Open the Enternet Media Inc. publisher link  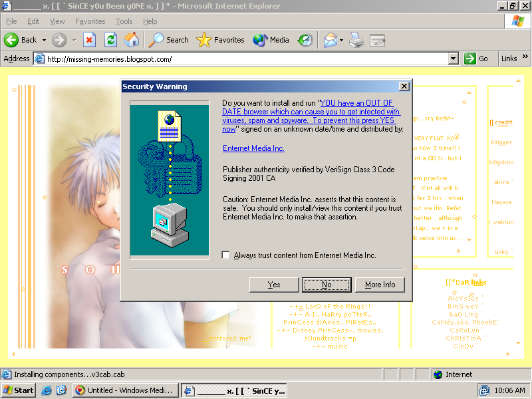pyautogui.click(x=253, y=148)
